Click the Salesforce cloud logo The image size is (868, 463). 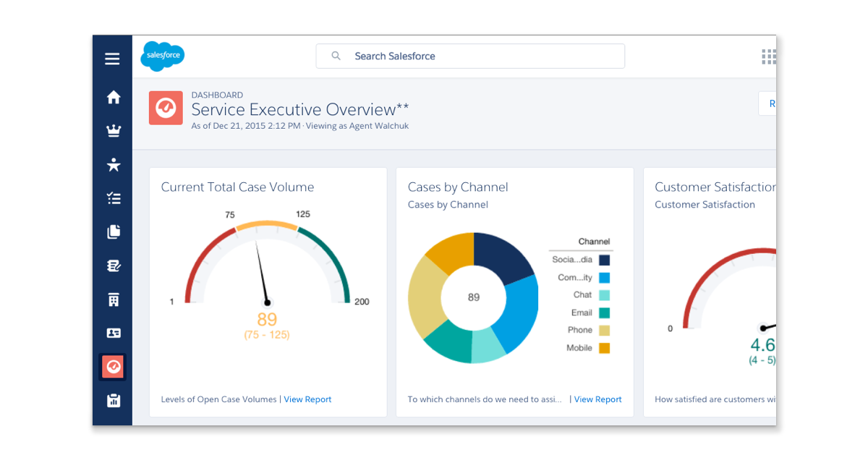click(162, 56)
